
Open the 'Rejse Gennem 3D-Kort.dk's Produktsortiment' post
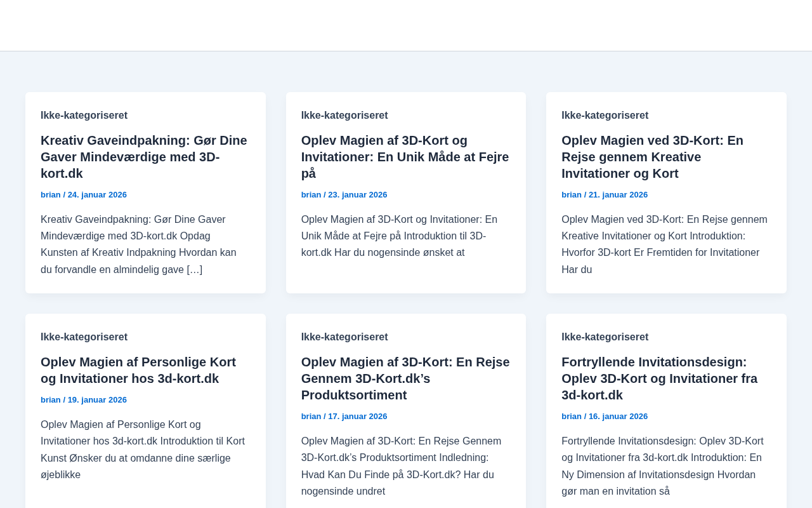coord(405,378)
